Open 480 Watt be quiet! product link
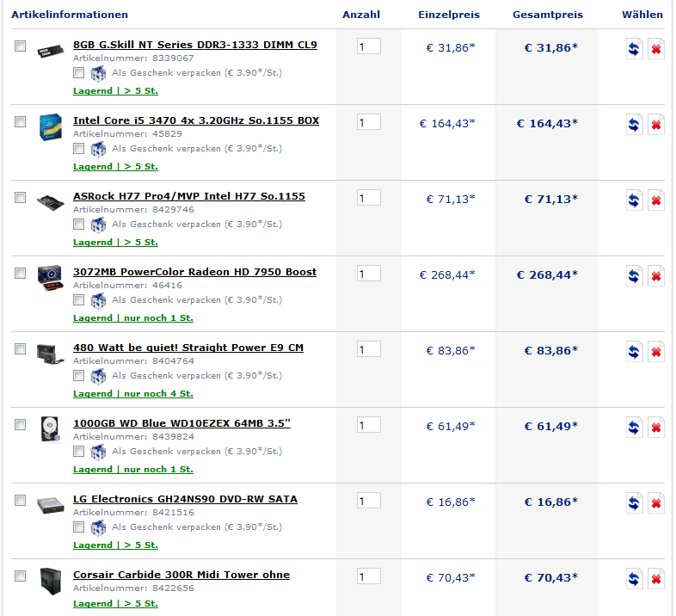Image resolution: width=676 pixels, height=616 pixels. (188, 348)
